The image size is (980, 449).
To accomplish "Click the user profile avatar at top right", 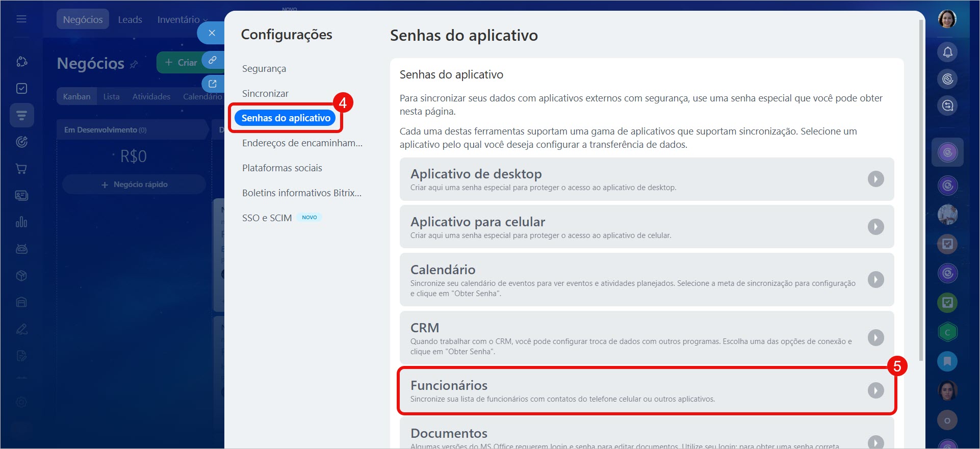I will pyautogui.click(x=947, y=19).
